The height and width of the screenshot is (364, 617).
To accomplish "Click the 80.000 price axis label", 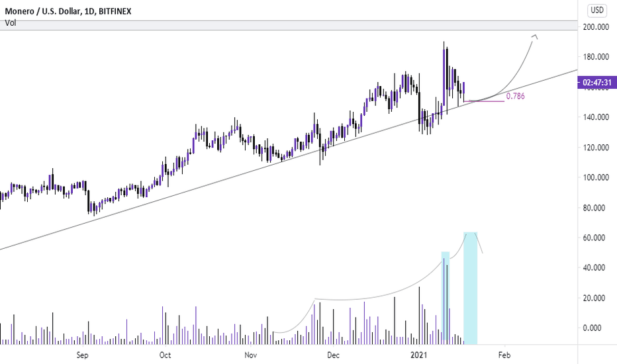I will [594, 207].
